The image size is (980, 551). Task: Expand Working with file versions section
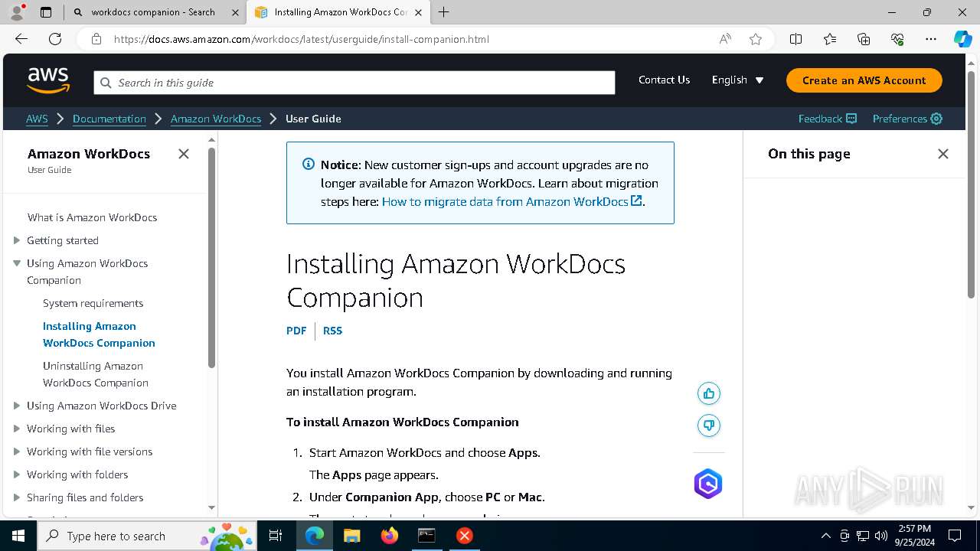point(17,452)
